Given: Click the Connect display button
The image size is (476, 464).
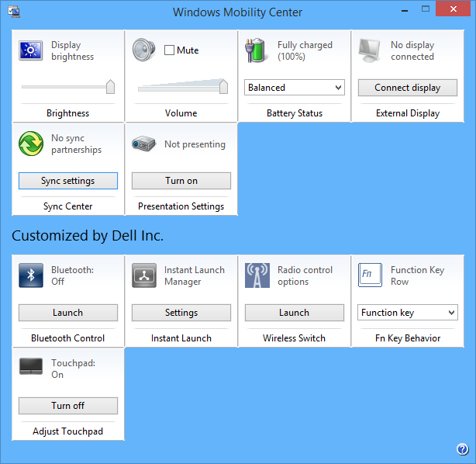Looking at the screenshot, I should (408, 88).
